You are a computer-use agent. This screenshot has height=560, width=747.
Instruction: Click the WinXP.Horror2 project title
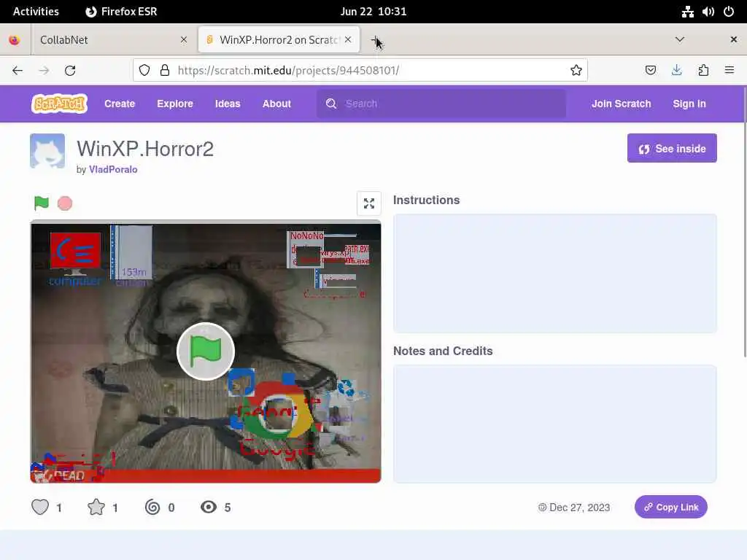(x=145, y=149)
